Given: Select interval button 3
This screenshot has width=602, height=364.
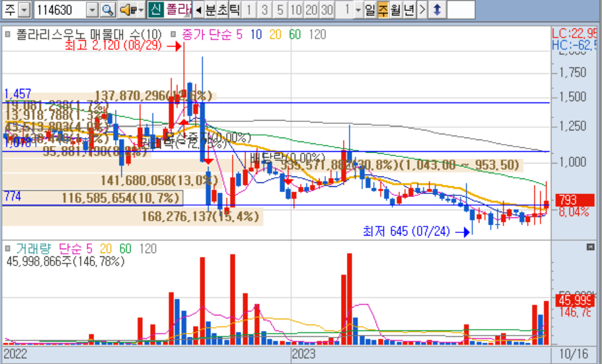Looking at the screenshot, I should 264,10.
